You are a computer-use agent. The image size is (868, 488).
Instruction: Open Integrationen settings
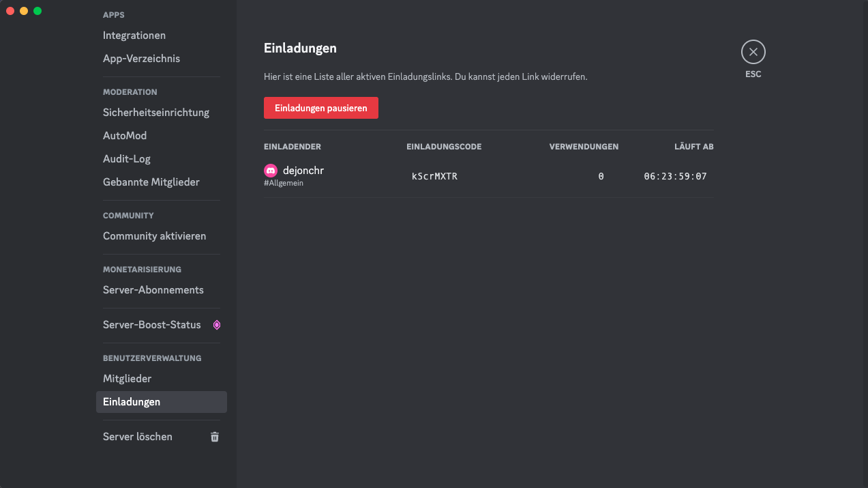[x=134, y=35]
